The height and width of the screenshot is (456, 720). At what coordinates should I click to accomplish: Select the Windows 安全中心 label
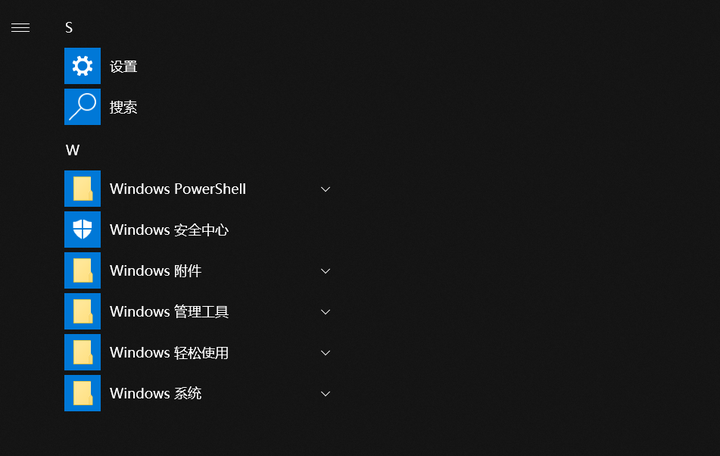(x=169, y=230)
